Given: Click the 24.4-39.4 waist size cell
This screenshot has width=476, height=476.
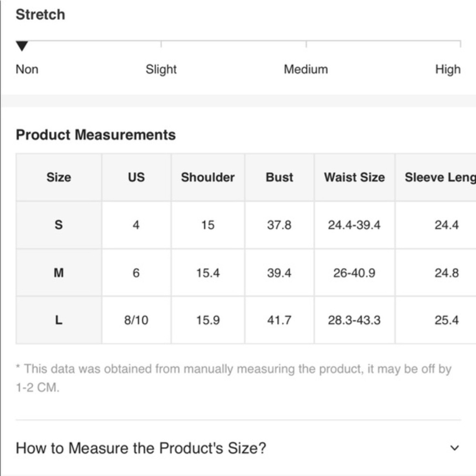Looking at the screenshot, I should click(355, 225).
